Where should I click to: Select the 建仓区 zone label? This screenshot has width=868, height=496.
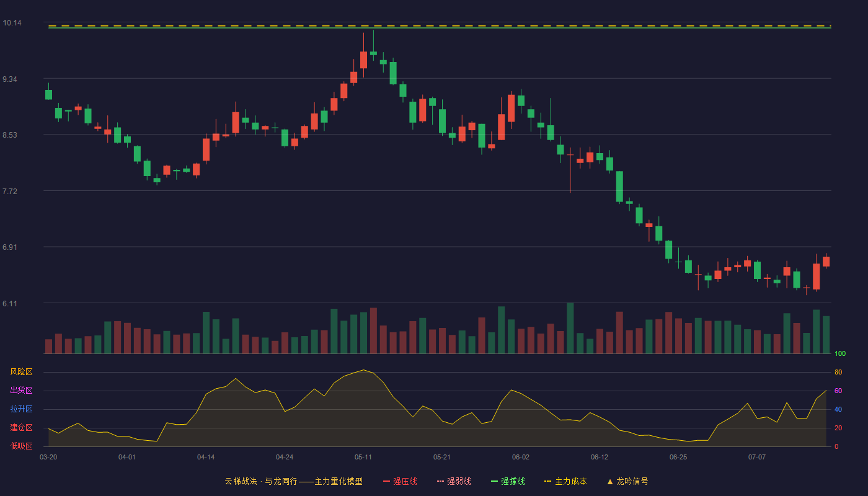coord(21,428)
